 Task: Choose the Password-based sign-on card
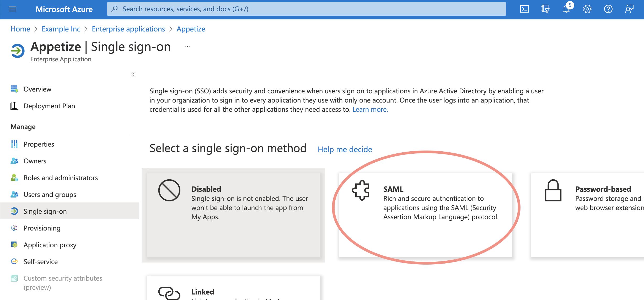click(x=587, y=215)
